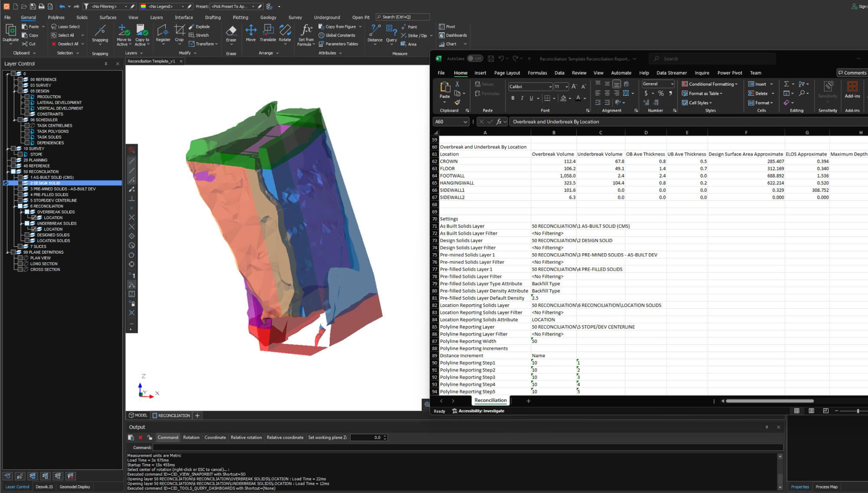Click the Lasso Select tool
Viewport: 868px width, 493px height.
[66, 26]
